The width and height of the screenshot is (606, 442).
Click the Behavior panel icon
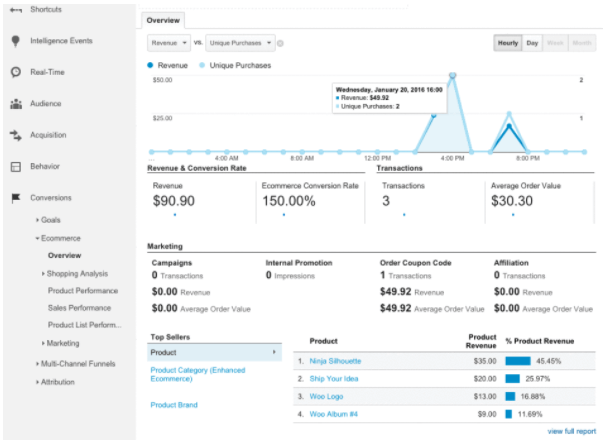pos(16,166)
